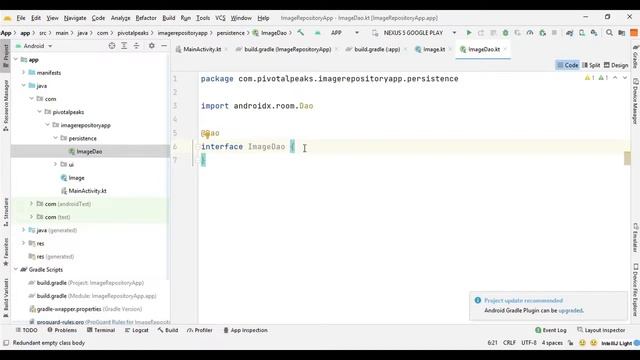The image size is (640, 360).
Task: Open the Terminal tool window
Action: [x=101, y=330]
